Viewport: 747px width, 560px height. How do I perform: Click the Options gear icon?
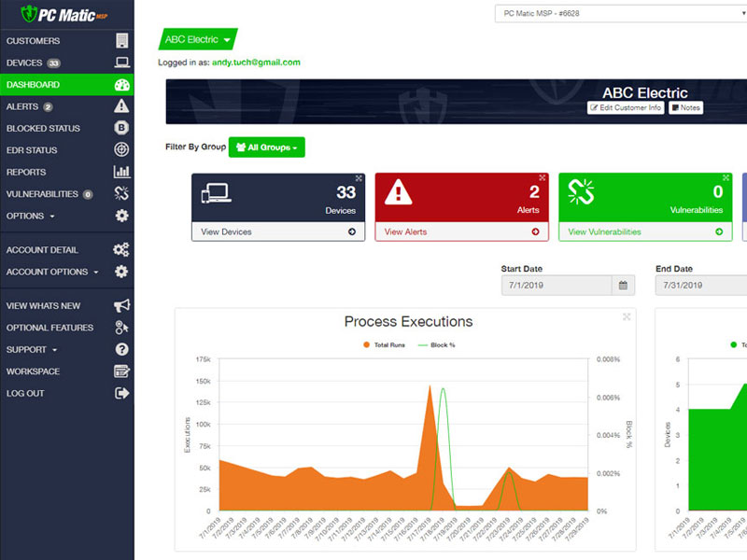(x=121, y=216)
